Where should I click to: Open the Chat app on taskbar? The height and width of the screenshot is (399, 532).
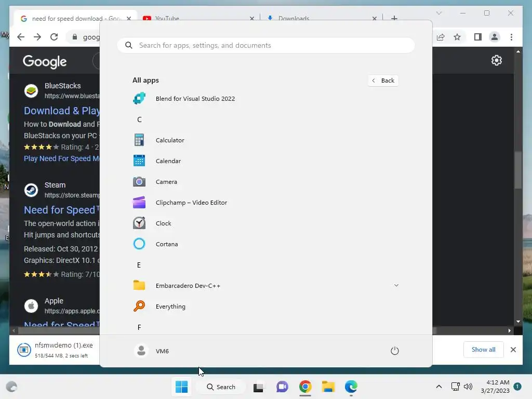pyautogui.click(x=282, y=387)
